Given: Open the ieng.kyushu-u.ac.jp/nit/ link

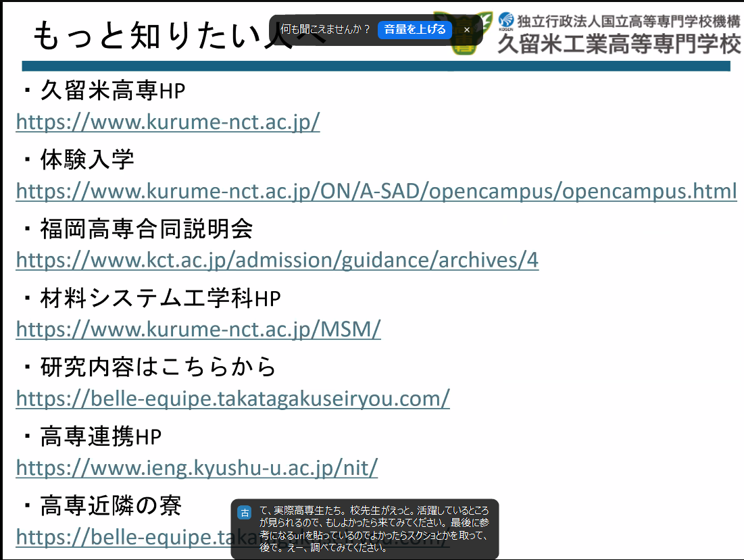Looking at the screenshot, I should click(x=197, y=467).
